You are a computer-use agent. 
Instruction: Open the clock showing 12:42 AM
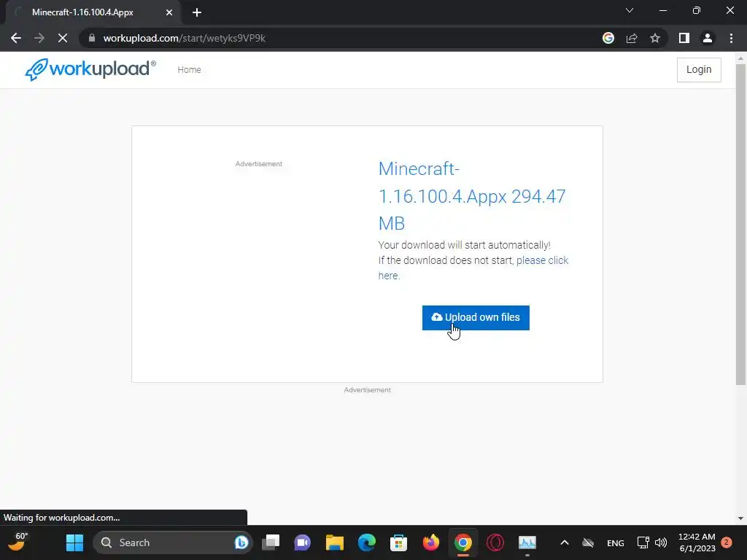[697, 542]
